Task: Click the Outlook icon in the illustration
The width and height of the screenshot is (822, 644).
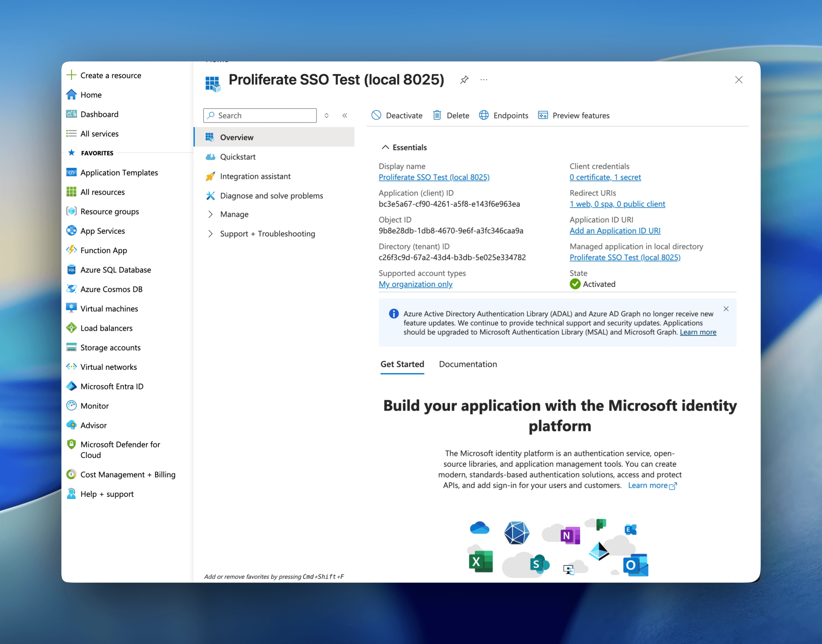Action: point(635,565)
